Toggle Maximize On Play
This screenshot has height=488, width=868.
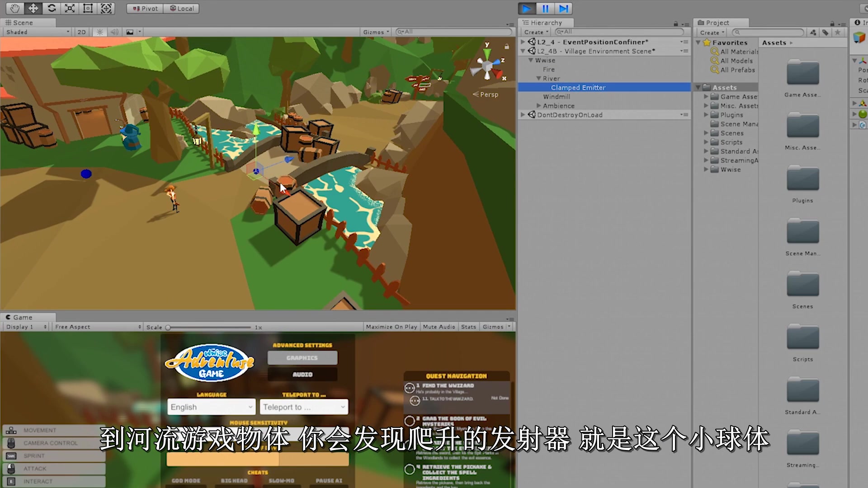391,327
